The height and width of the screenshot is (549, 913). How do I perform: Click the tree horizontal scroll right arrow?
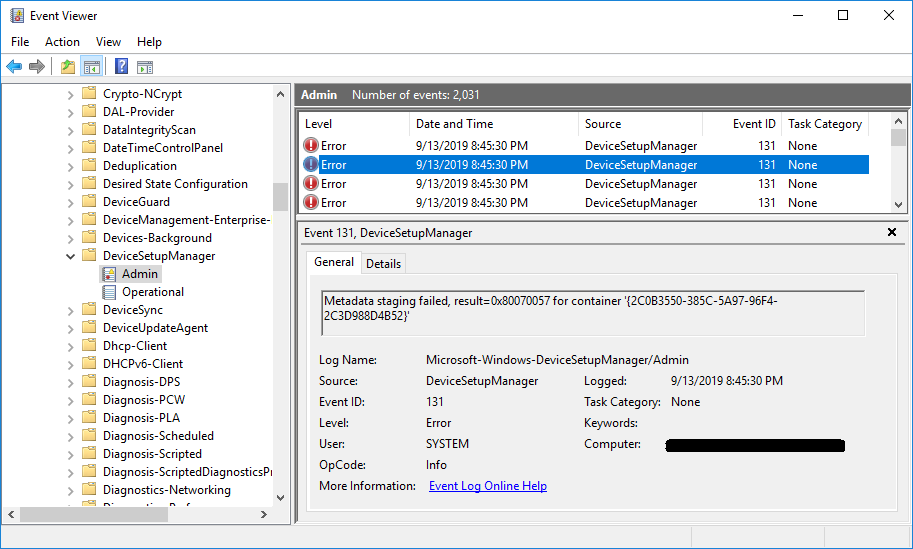[x=264, y=515]
